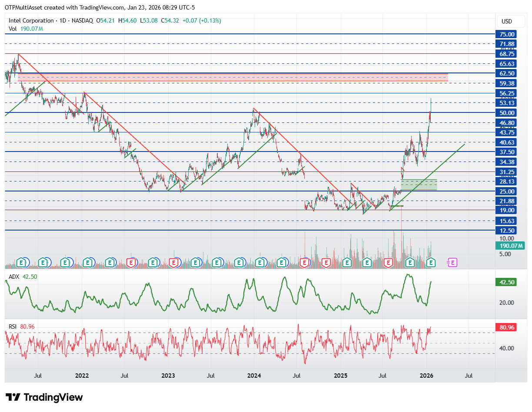Click the rightmost green earnings E marker
The image size is (532, 412).
pos(431,262)
